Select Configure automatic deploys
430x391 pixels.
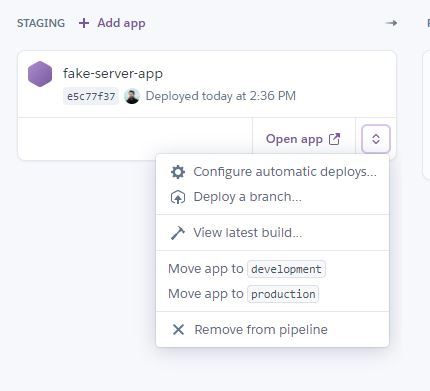(273, 172)
